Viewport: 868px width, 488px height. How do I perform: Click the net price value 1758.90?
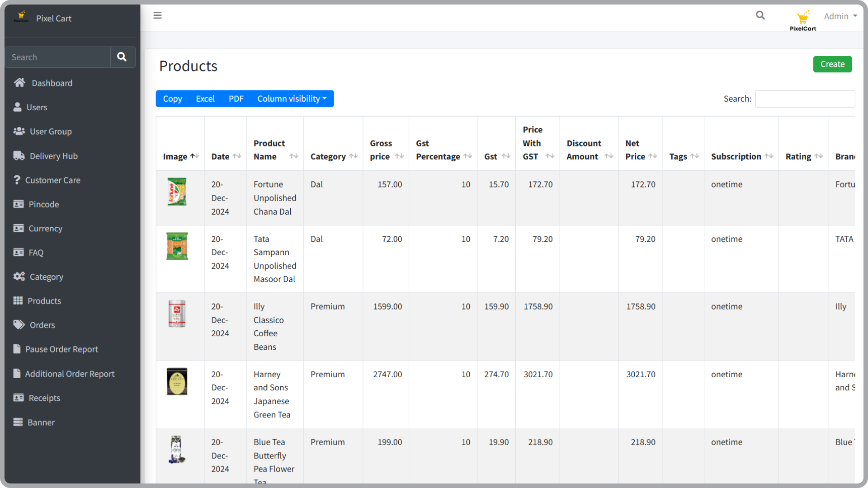click(x=641, y=306)
